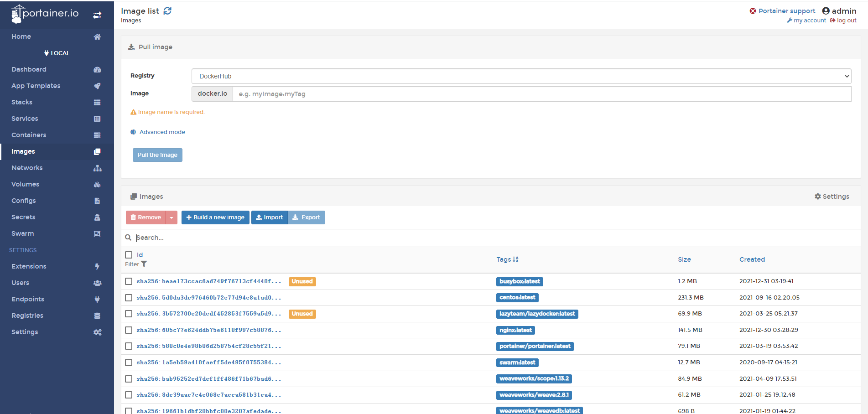Click the Tags sort order icon
Screen dimensions: 868x414
(516, 259)
